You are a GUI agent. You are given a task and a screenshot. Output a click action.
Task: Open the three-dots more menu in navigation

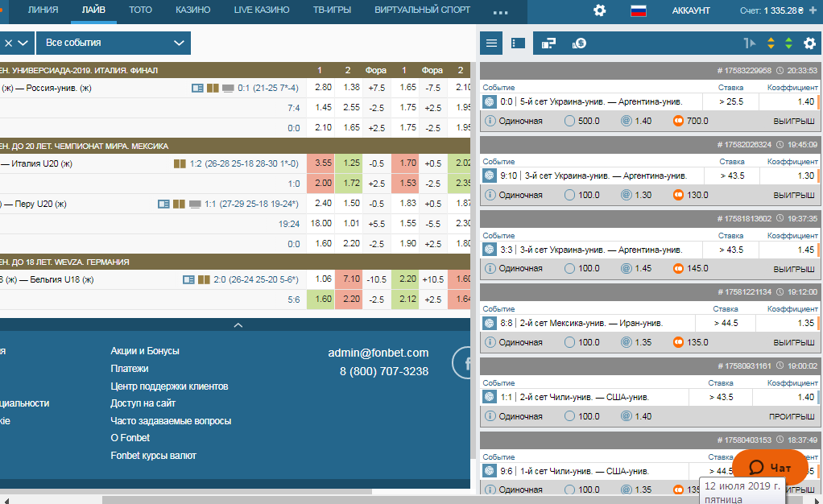500,13
